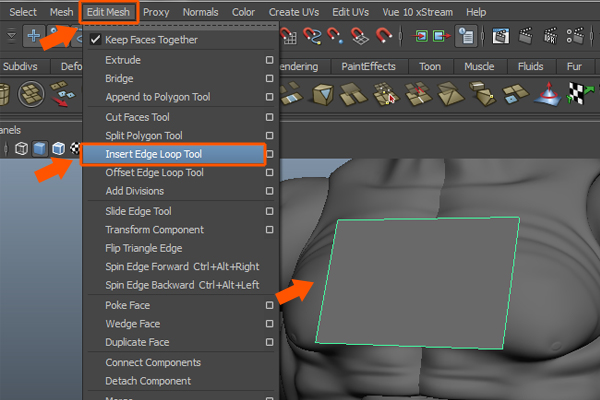Open the Bridge option box

click(x=269, y=78)
